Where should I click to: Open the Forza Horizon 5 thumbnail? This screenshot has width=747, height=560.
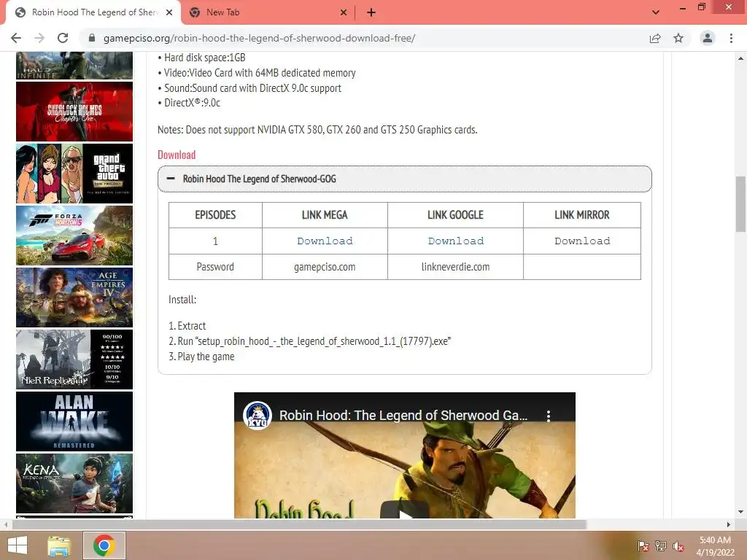(74, 236)
